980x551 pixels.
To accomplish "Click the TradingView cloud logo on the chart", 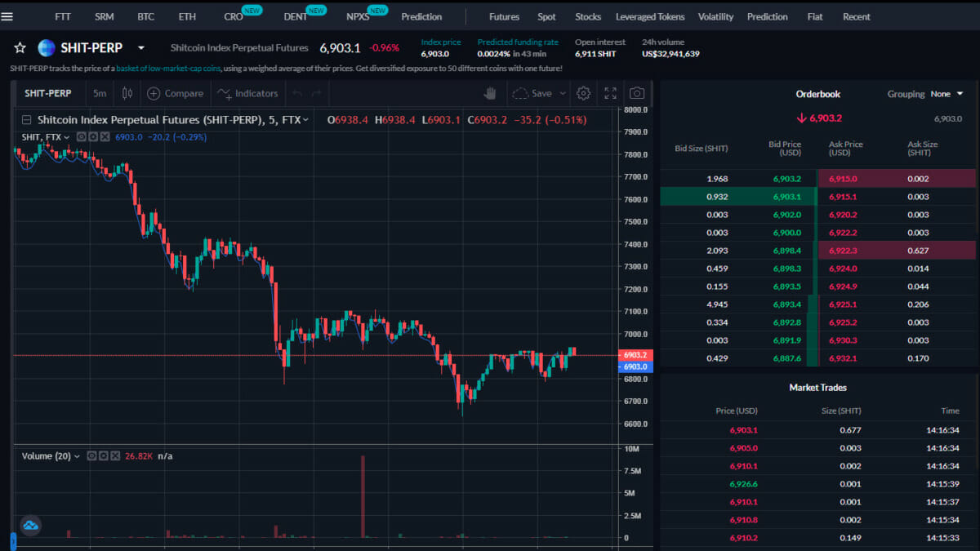I will point(31,526).
